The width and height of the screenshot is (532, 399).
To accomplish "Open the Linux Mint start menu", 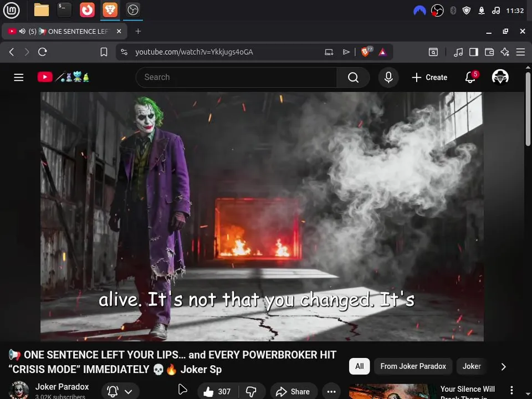I will pyautogui.click(x=11, y=10).
